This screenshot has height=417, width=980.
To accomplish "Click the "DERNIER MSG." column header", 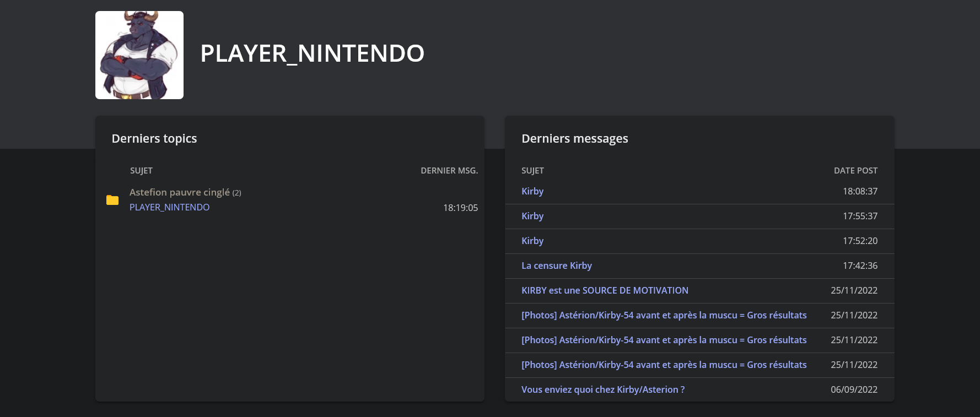I will pos(449,171).
